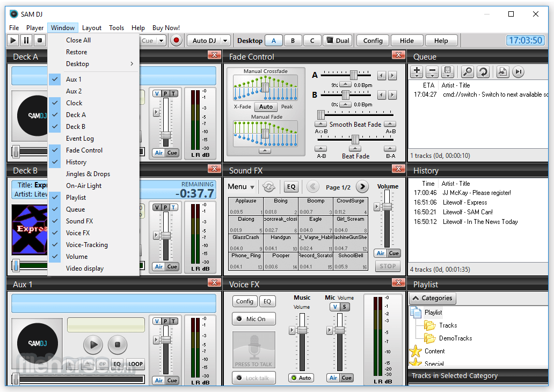Toggle the Lock talk button
Screen dimensions: 554x392
coord(254,378)
